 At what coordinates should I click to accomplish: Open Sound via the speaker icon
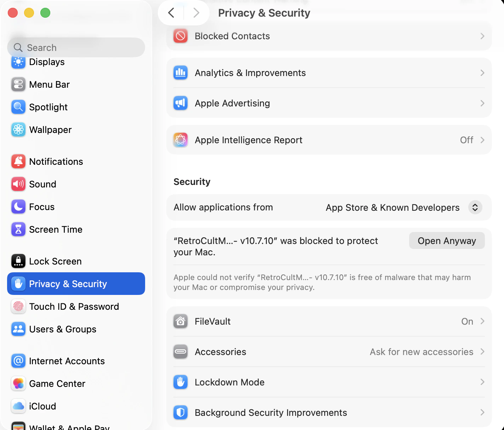[x=18, y=184]
